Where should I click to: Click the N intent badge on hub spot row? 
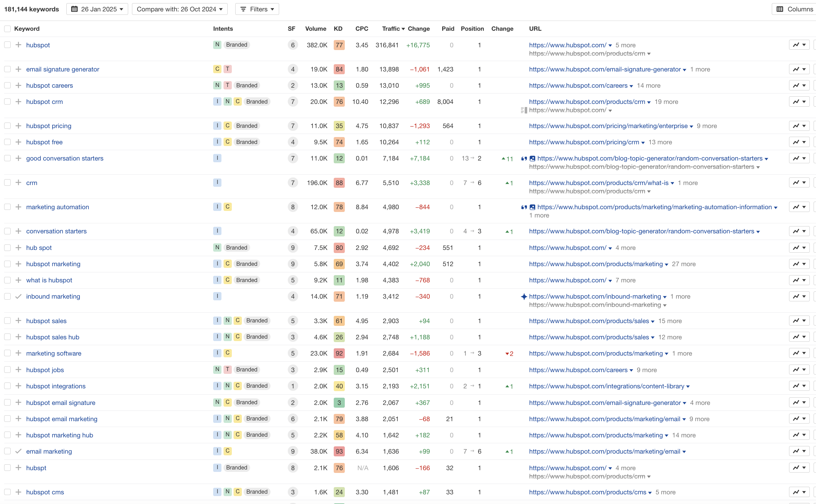(x=217, y=248)
